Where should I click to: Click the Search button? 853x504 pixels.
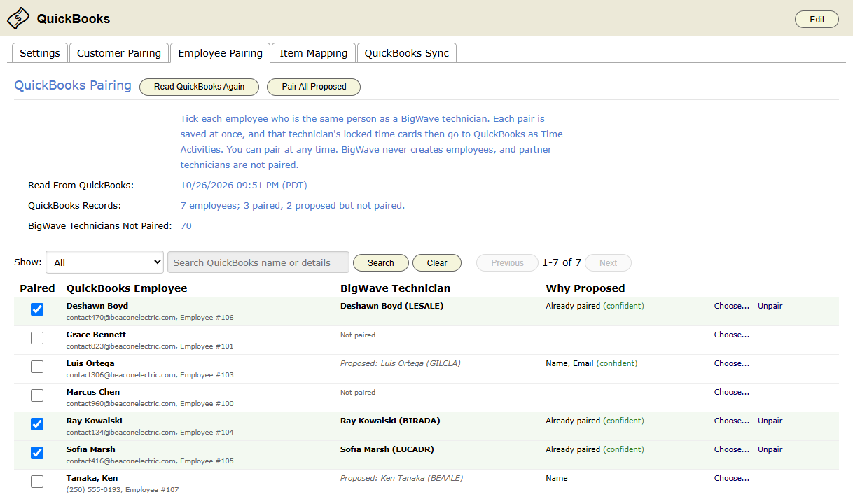(x=380, y=263)
